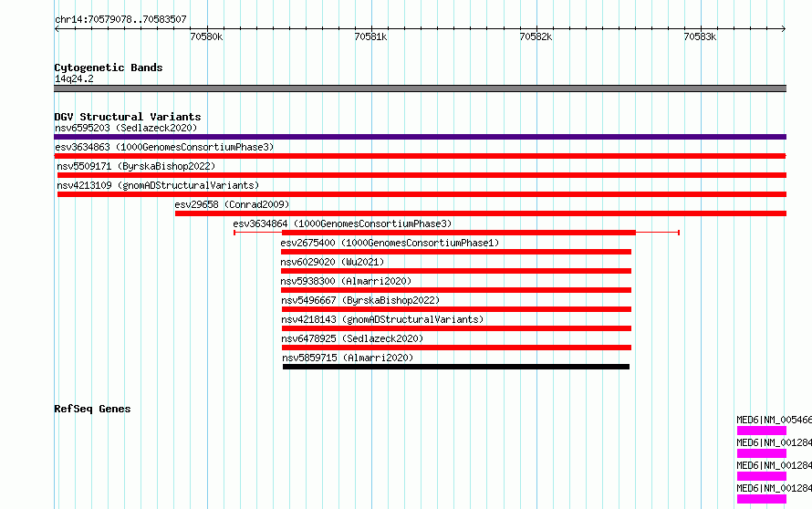
Task: Click the gray 14q24.2 cytogenetic band
Action: (420, 88)
